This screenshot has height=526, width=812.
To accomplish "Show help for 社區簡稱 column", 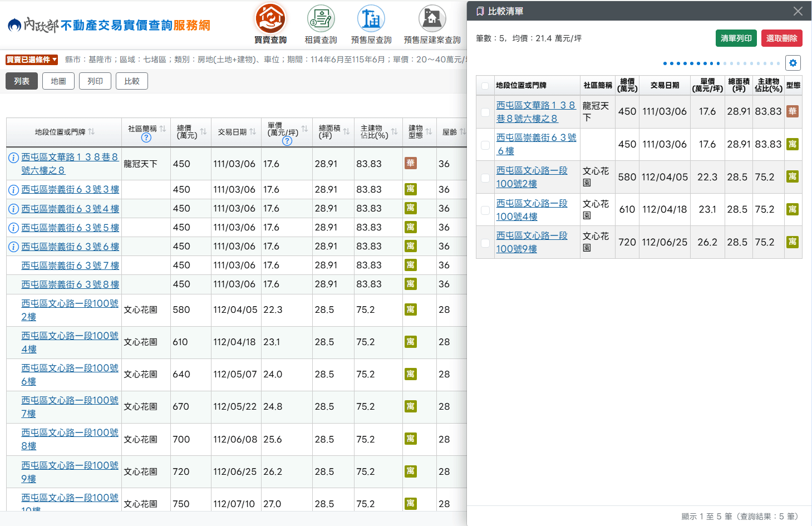I will 146,137.
